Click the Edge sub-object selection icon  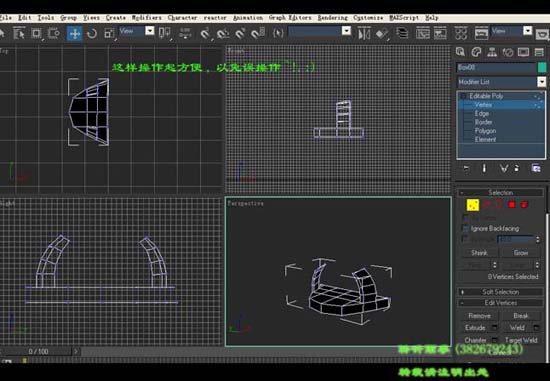[486, 205]
